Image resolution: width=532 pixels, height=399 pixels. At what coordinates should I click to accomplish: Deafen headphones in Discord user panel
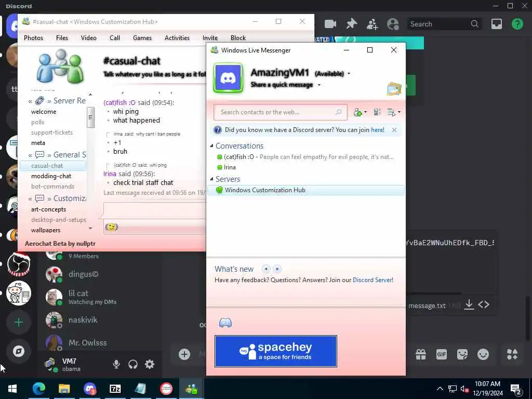point(133,364)
